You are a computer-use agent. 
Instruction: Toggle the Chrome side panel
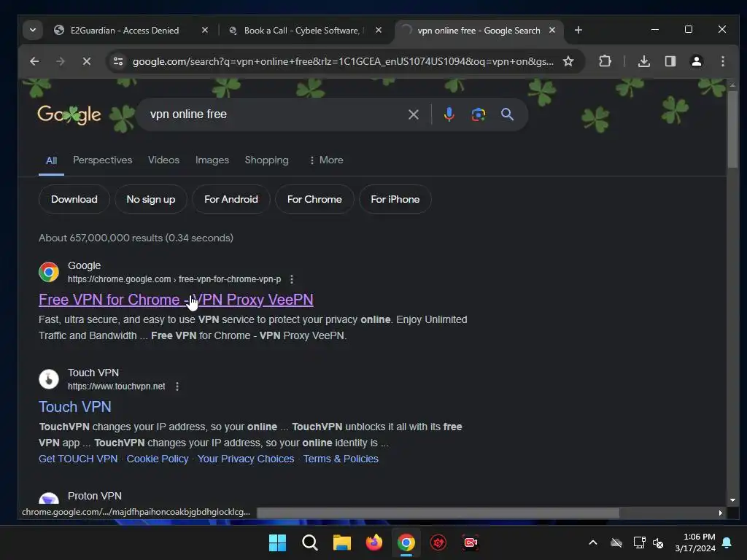(x=670, y=61)
